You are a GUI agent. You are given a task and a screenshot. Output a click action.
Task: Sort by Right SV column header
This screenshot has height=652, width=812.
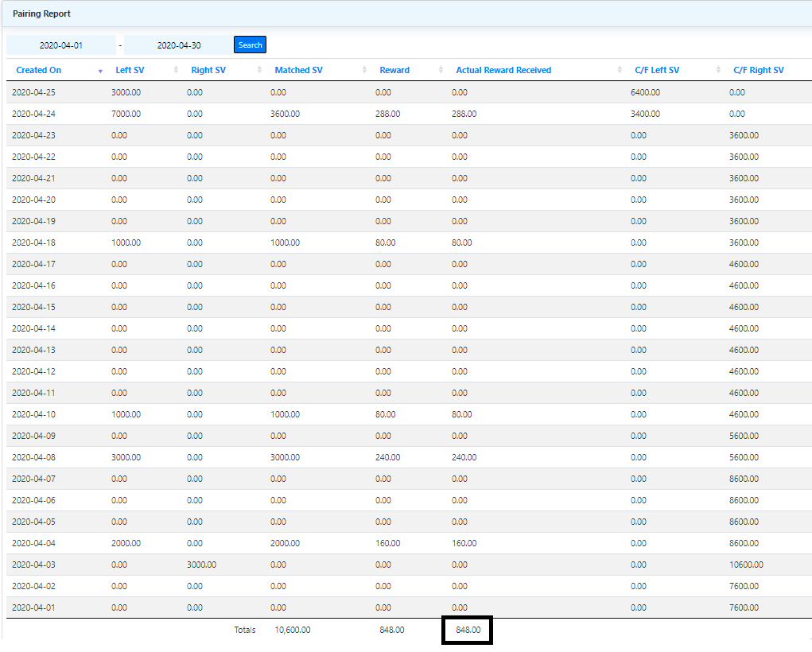point(208,70)
